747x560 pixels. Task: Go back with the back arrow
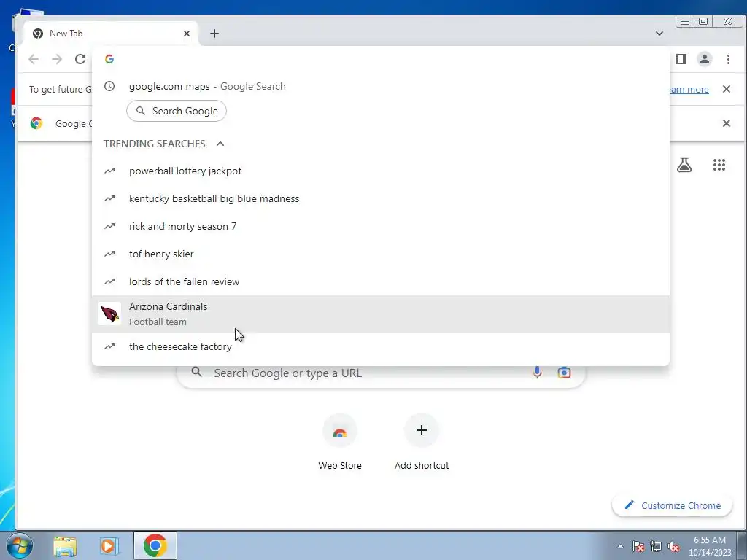pos(34,59)
